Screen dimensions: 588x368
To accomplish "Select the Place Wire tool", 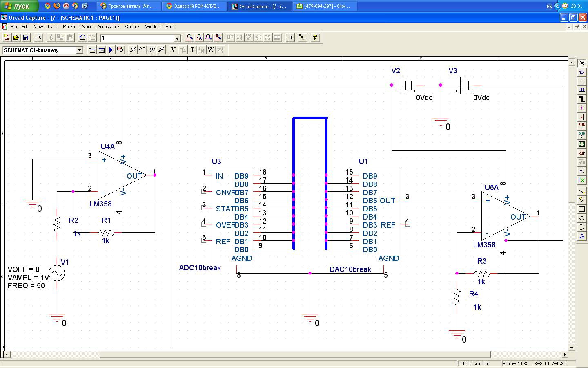I will pos(582,81).
